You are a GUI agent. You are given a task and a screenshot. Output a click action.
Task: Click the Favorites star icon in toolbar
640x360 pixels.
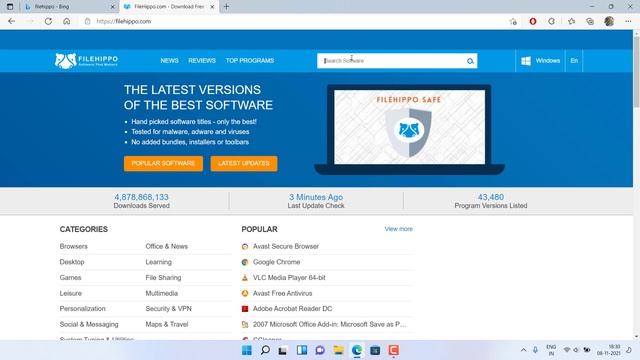[571, 21]
